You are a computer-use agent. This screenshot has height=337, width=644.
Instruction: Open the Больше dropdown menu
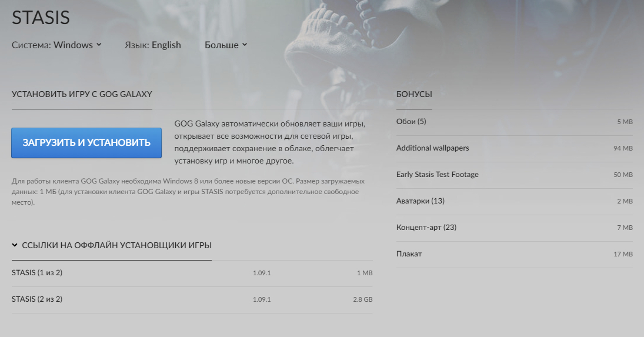point(226,45)
